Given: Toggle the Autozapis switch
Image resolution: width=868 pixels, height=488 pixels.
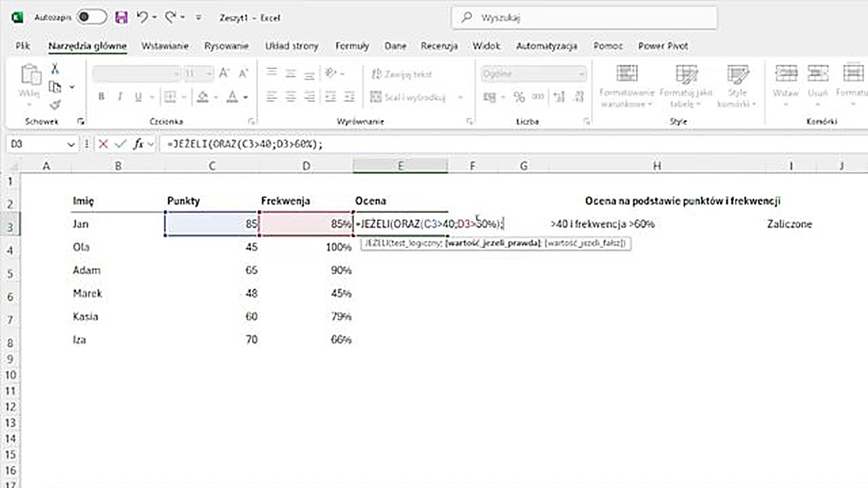Looking at the screenshot, I should pyautogui.click(x=92, y=18).
